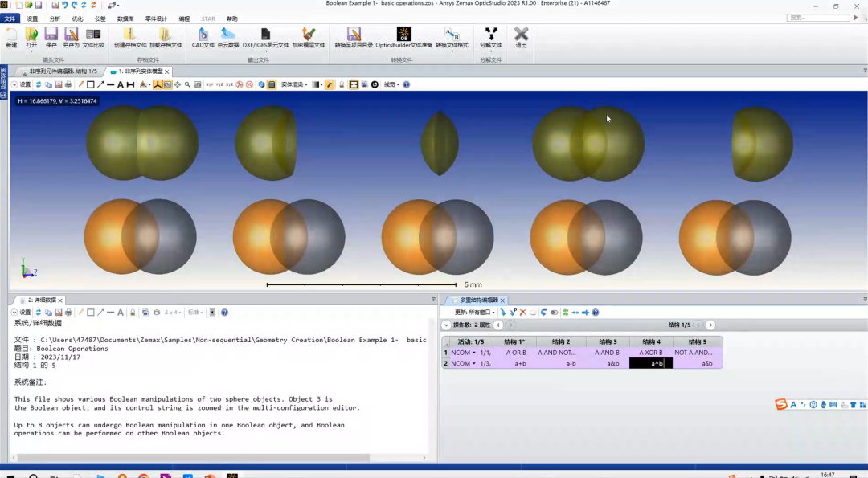
Task: Toggle the lock window icon in model toolbar
Action: (342, 84)
